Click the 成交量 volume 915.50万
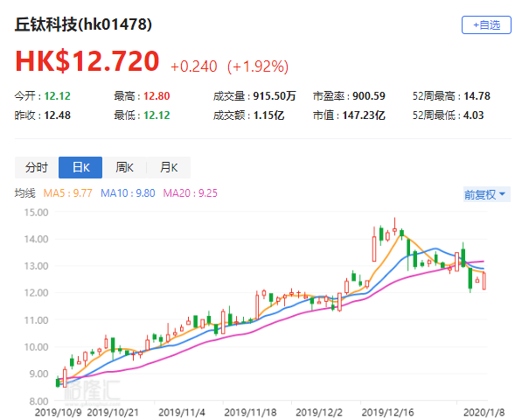The height and width of the screenshot is (420, 522). point(275,96)
